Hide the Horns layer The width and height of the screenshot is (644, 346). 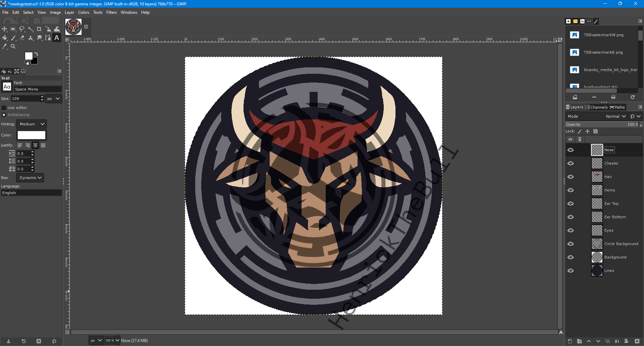tap(571, 190)
